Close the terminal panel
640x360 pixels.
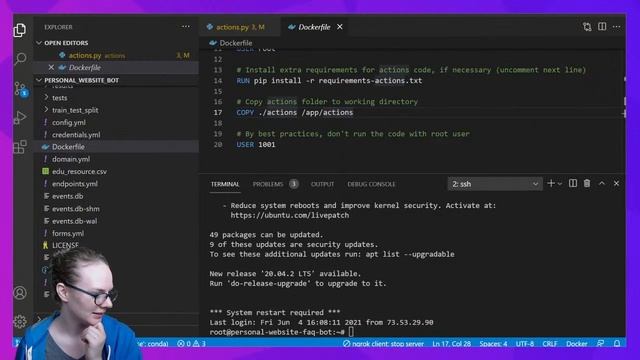(x=616, y=184)
